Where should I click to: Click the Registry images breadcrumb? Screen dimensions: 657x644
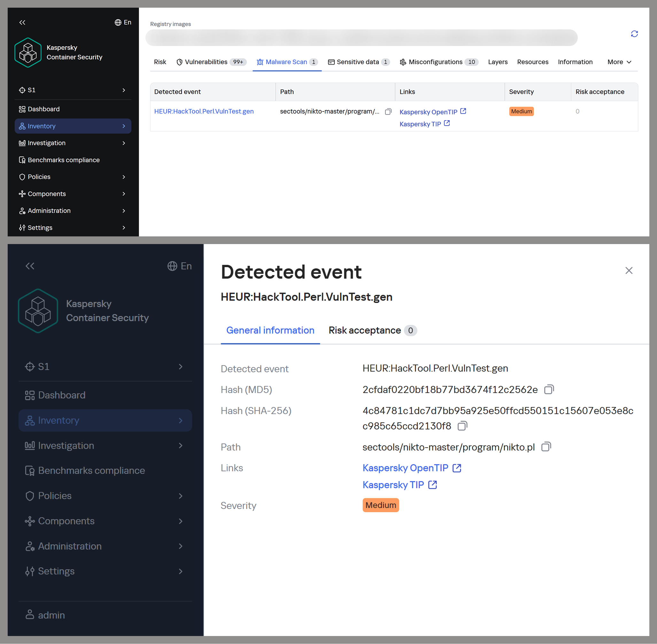click(x=171, y=24)
